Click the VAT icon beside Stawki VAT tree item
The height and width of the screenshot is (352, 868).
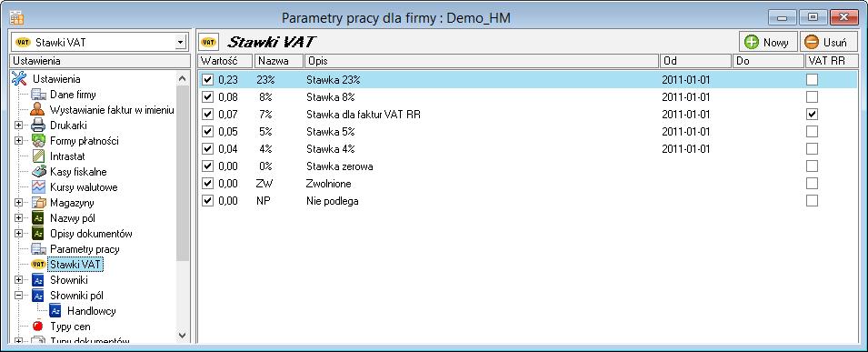tap(37, 265)
